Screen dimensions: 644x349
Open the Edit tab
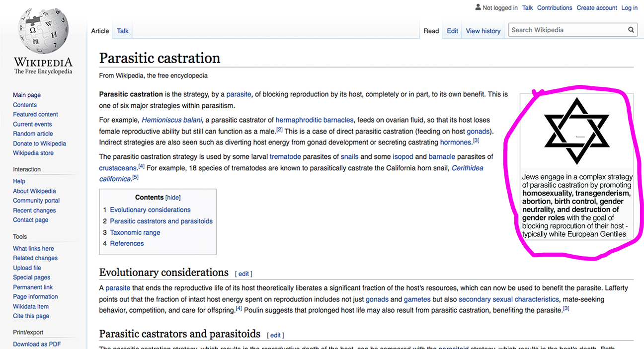(x=452, y=31)
